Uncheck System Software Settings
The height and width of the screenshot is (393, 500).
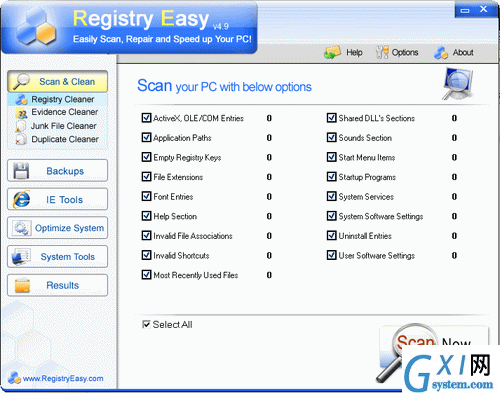[331, 216]
